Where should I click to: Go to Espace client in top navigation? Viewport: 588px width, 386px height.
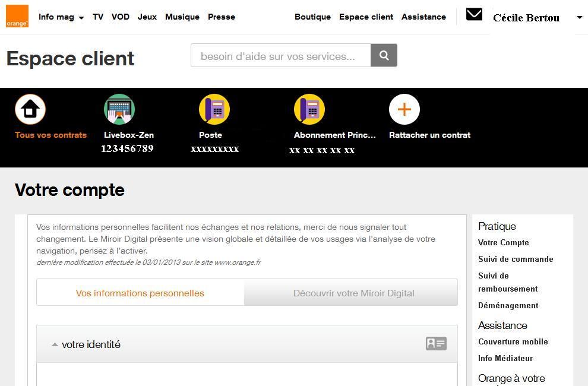(366, 17)
